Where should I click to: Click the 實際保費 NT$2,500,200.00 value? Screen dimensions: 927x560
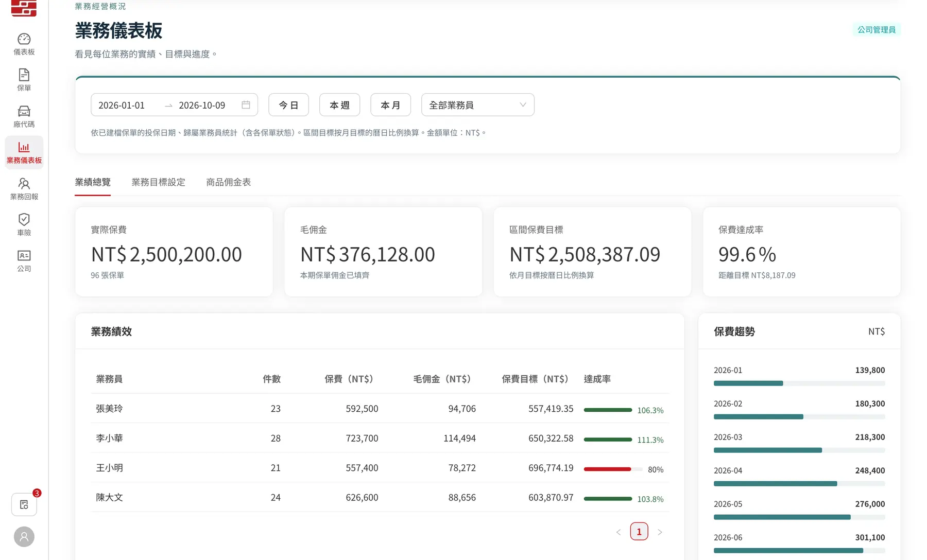click(x=166, y=254)
